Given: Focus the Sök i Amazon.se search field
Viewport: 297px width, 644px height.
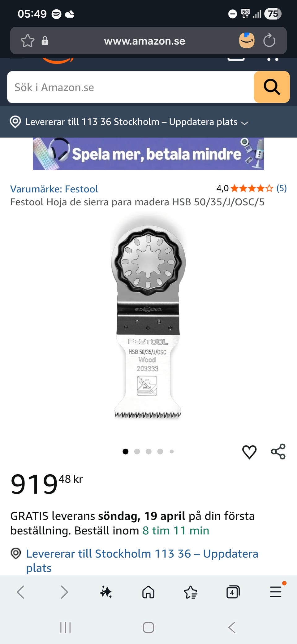Looking at the screenshot, I should click(131, 87).
